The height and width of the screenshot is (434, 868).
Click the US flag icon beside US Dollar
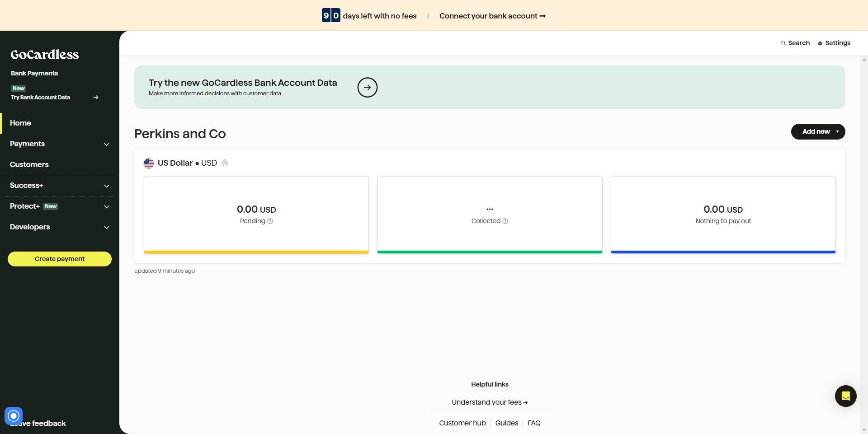click(149, 163)
